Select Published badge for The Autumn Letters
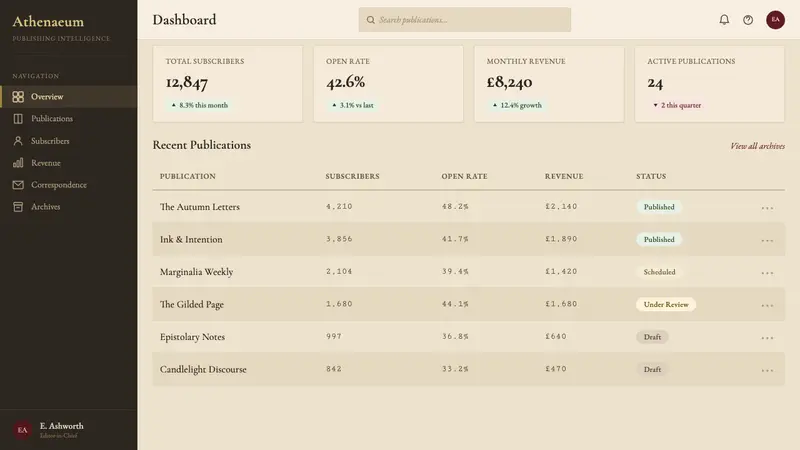 pyautogui.click(x=659, y=207)
